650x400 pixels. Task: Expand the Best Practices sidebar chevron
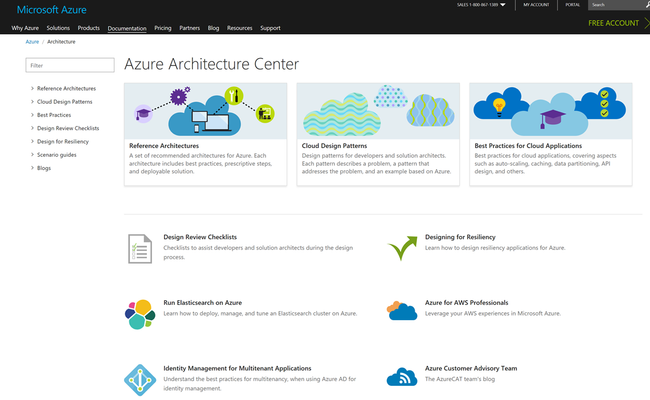(x=32, y=115)
